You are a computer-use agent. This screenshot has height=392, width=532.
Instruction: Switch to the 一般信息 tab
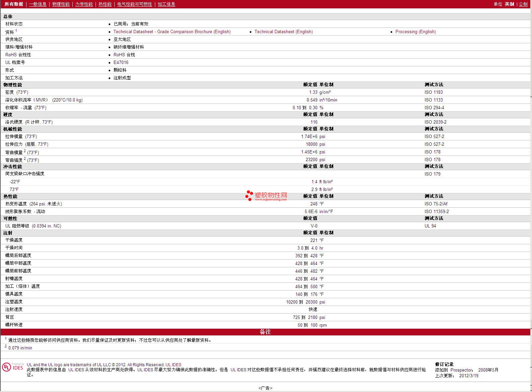(x=38, y=4)
